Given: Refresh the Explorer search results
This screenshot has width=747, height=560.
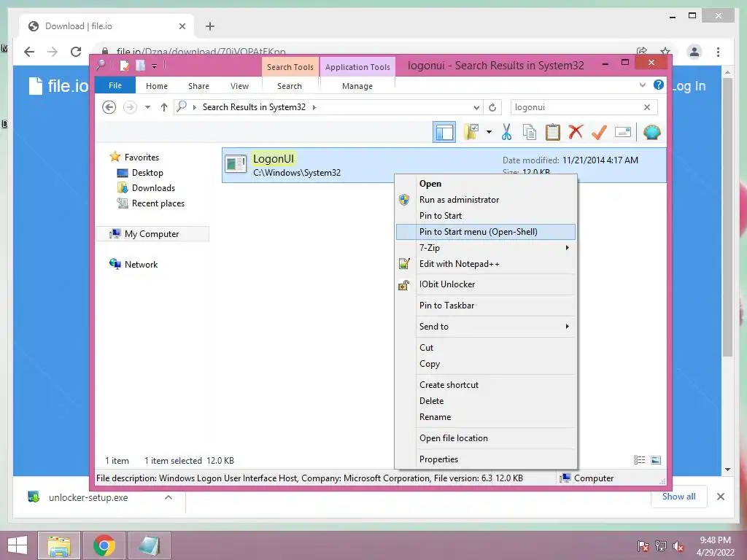Looking at the screenshot, I should pyautogui.click(x=492, y=107).
